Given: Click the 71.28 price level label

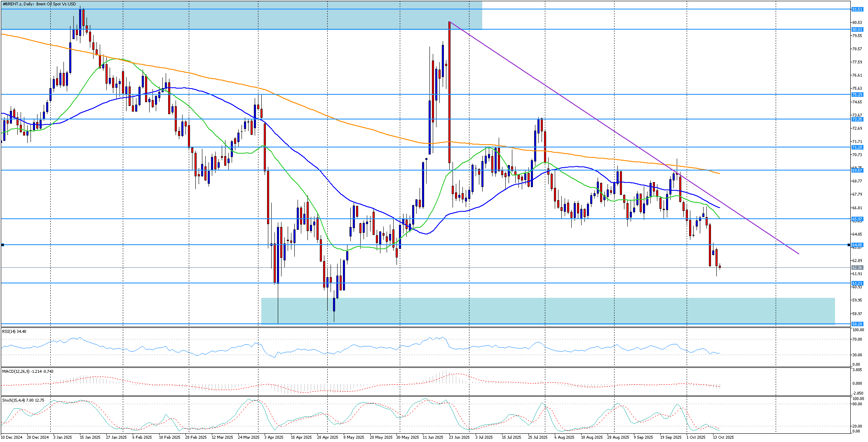Looking at the screenshot, I should pyautogui.click(x=857, y=147).
